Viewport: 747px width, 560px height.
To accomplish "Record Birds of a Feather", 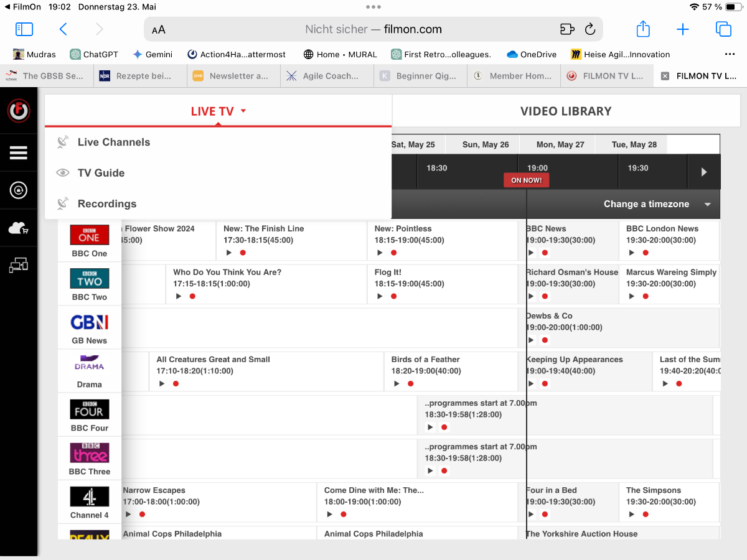I will 410,383.
